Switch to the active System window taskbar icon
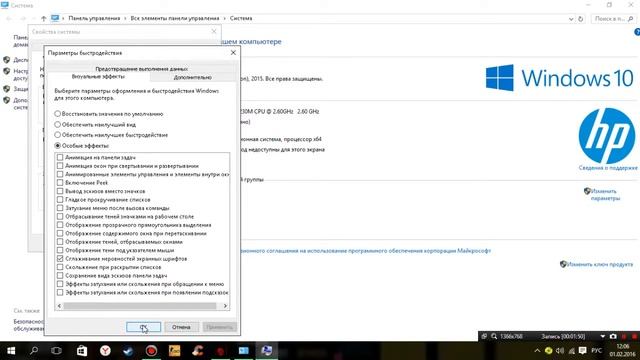The width and height of the screenshot is (640, 360). (267, 351)
